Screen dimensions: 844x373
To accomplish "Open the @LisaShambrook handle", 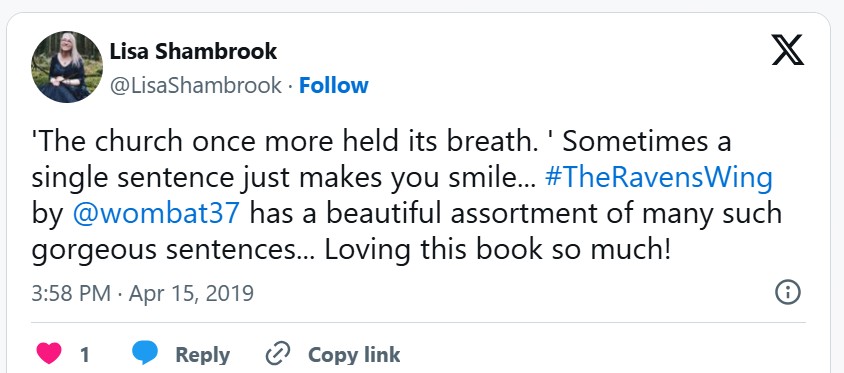I will point(195,86).
